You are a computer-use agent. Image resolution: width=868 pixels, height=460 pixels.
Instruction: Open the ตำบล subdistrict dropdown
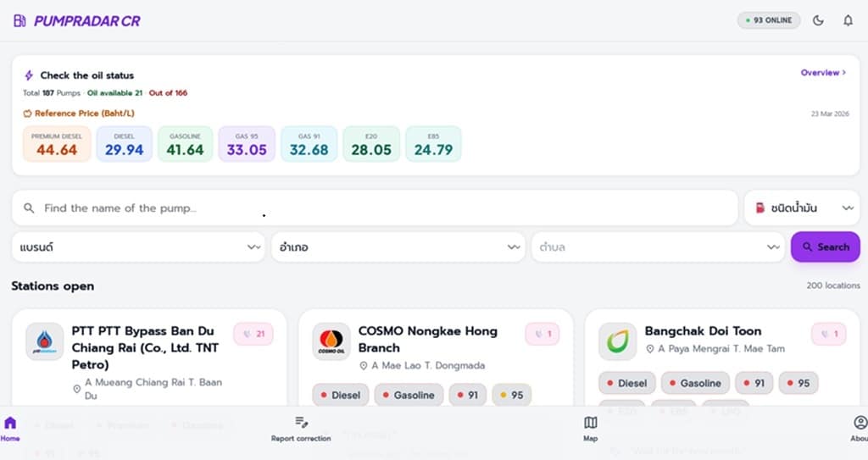658,247
